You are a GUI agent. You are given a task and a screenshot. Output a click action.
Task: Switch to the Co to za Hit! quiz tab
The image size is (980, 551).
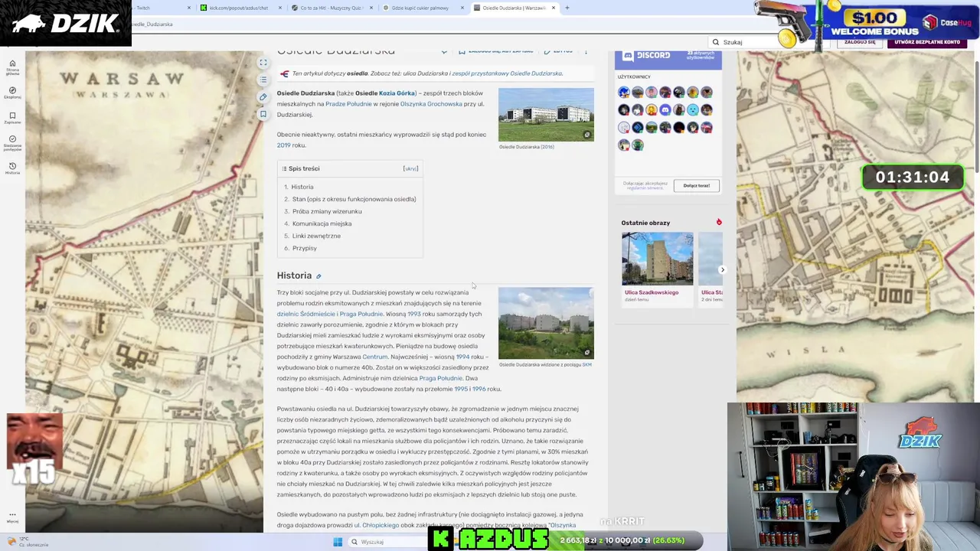pyautogui.click(x=331, y=8)
